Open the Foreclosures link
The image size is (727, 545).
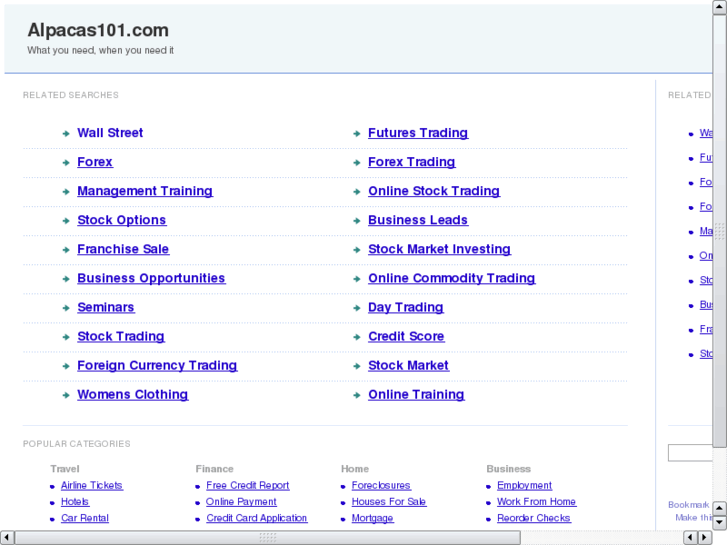coord(381,486)
